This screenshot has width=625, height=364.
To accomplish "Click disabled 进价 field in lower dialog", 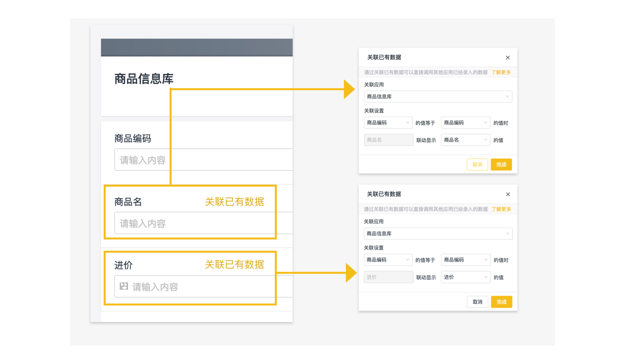I will coord(388,277).
